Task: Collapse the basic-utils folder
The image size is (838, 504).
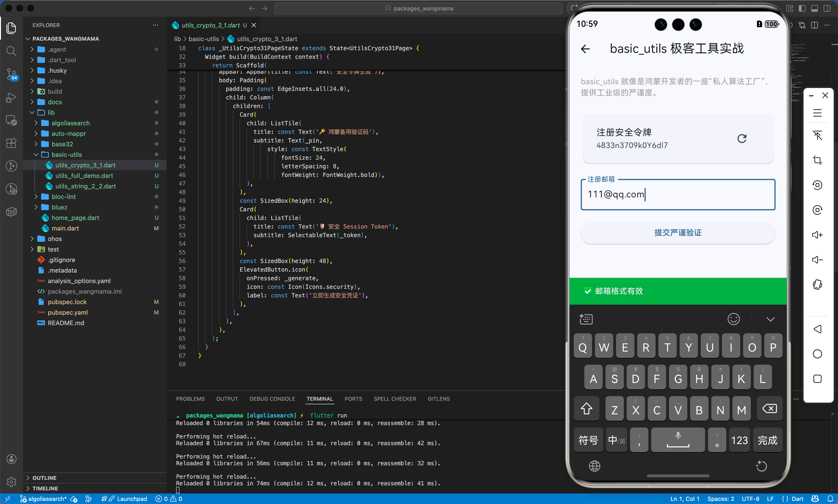Action: pyautogui.click(x=67, y=154)
